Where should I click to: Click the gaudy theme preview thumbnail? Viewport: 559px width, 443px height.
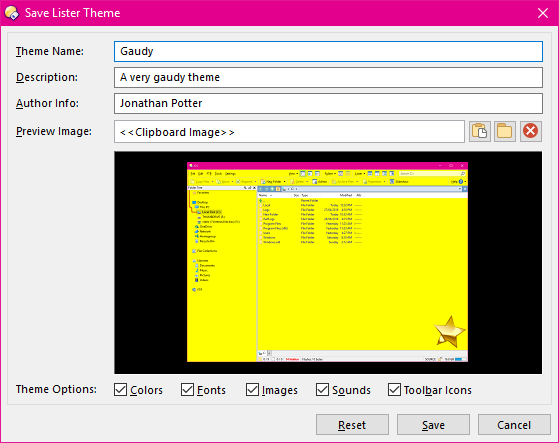(327, 262)
